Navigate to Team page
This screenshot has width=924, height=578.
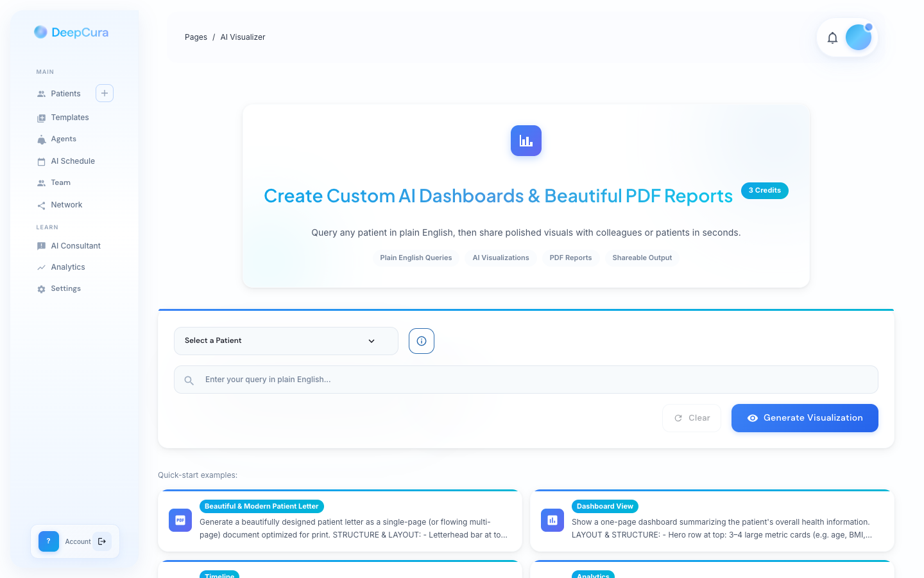(x=61, y=182)
